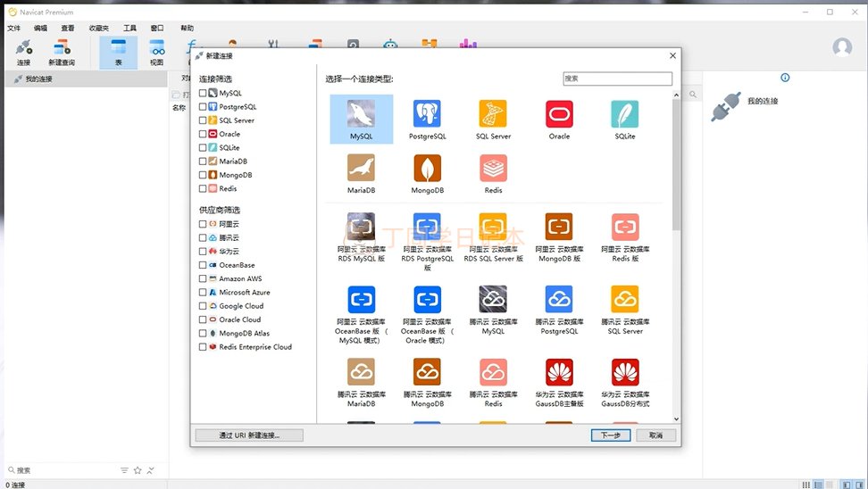This screenshot has height=489, width=868.
Task: Open the 文件 menu
Action: [x=14, y=29]
